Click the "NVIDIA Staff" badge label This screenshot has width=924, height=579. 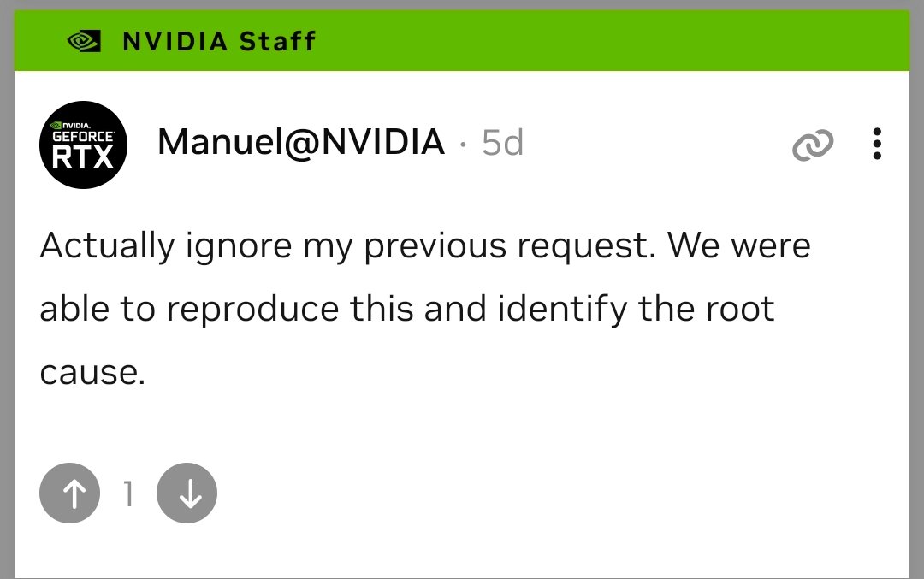(x=219, y=41)
